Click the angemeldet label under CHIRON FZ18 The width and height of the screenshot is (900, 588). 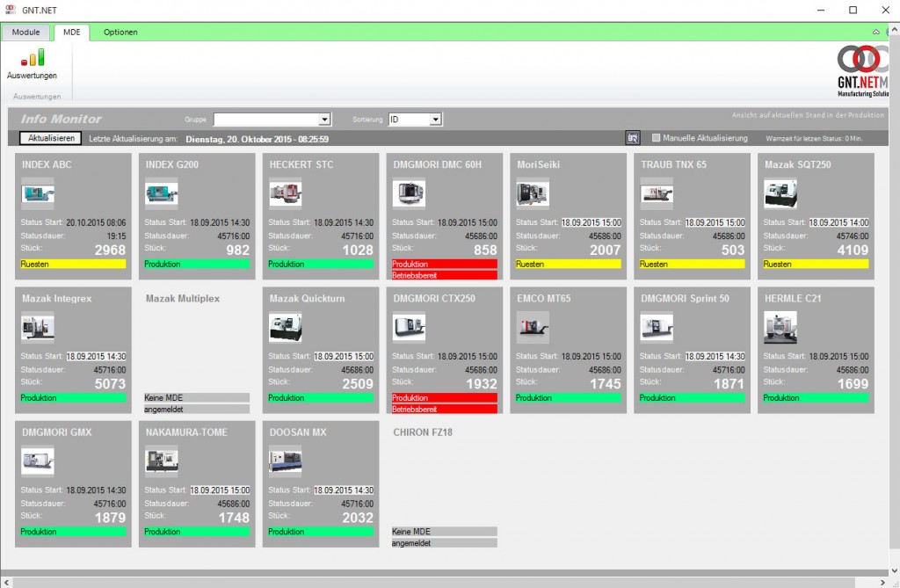point(444,542)
